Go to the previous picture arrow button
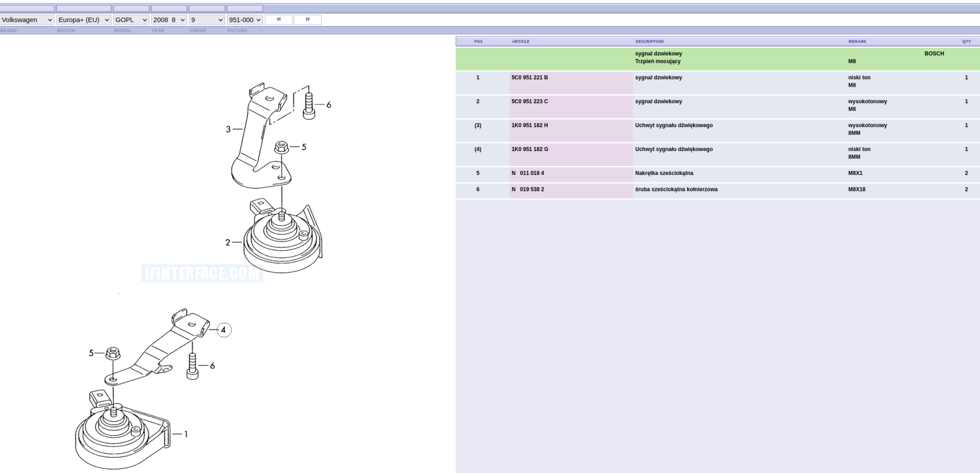Viewport: 980px width, 473px height. click(279, 19)
